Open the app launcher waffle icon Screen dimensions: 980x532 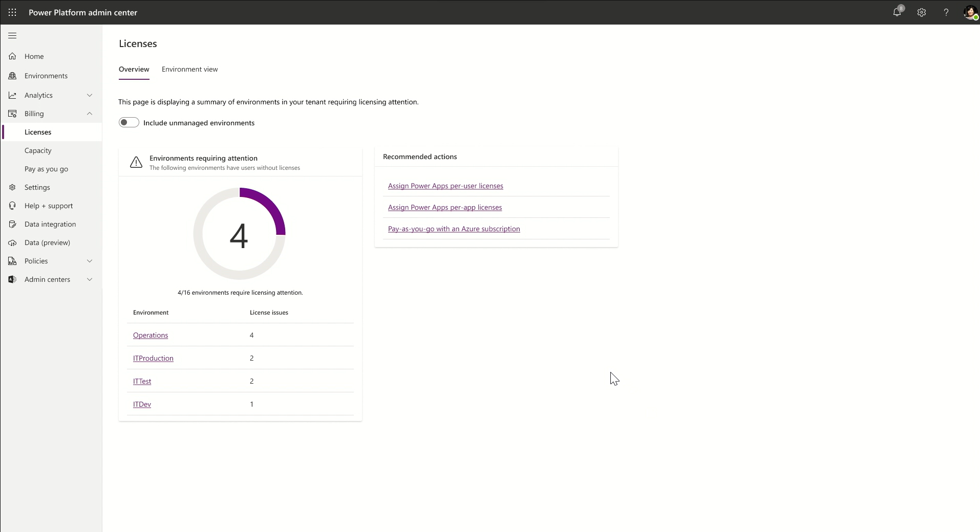pyautogui.click(x=12, y=12)
